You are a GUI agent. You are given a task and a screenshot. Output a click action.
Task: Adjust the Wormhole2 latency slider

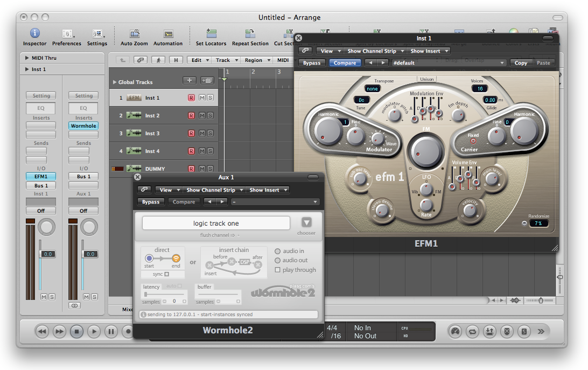point(145,294)
